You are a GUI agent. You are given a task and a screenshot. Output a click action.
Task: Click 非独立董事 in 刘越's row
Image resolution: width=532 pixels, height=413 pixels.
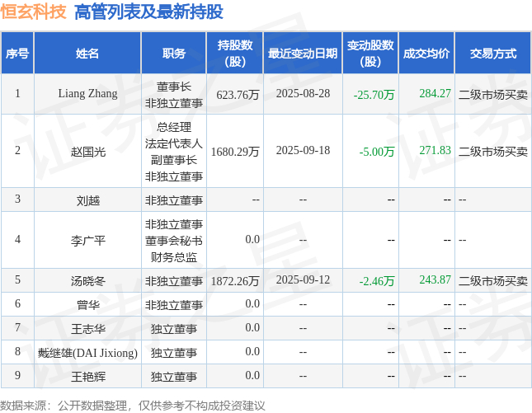pos(174,200)
